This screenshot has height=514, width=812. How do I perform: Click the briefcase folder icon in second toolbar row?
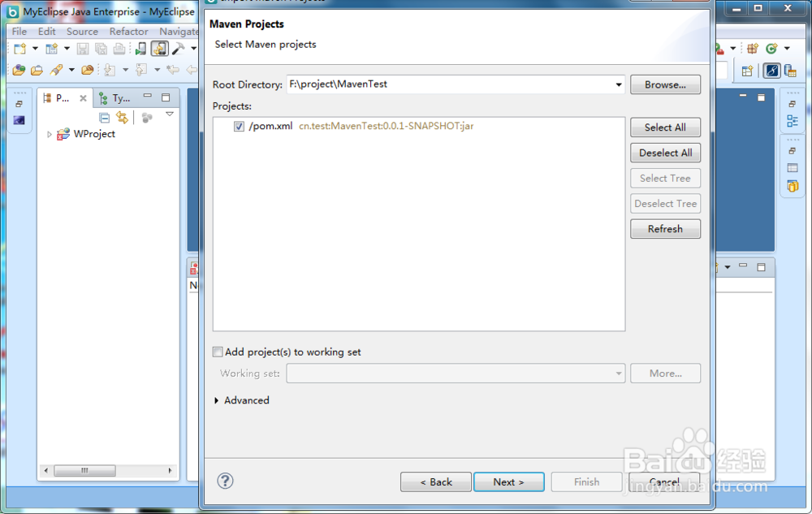(37, 69)
